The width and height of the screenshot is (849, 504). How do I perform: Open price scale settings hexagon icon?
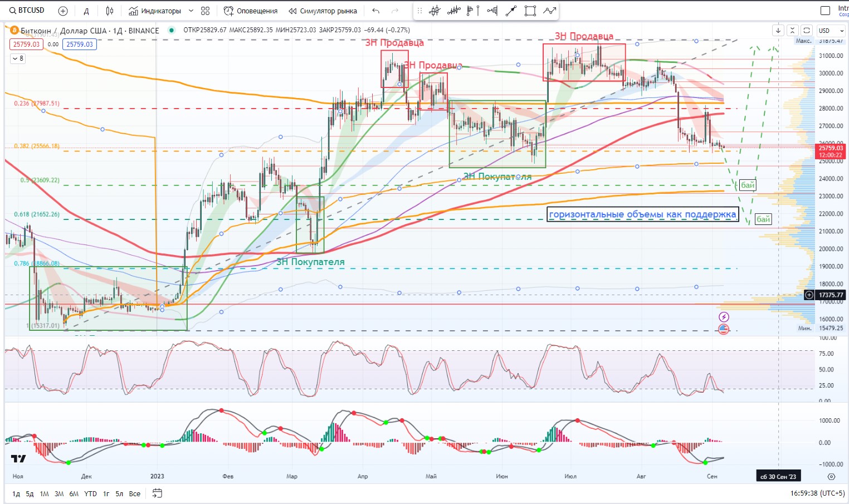coord(831,477)
